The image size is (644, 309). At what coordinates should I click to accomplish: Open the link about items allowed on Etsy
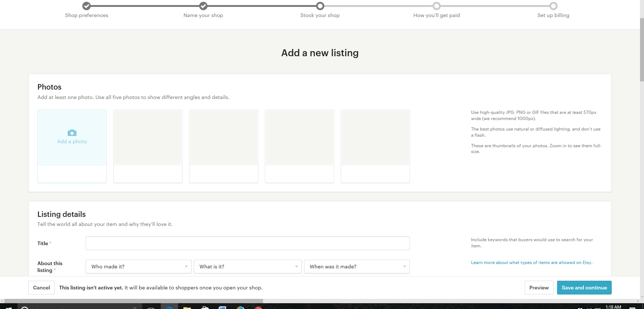tap(532, 263)
